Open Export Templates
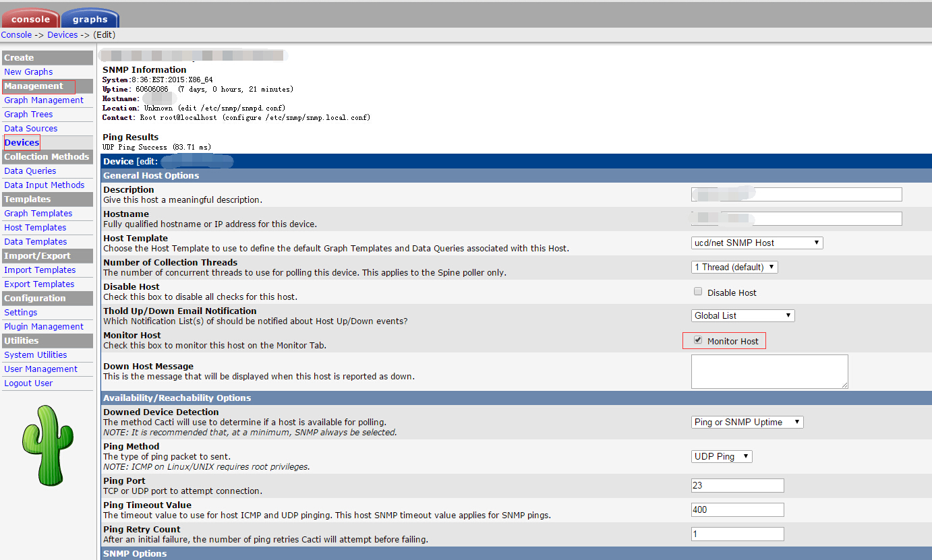This screenshot has height=560, width=932. tap(39, 284)
